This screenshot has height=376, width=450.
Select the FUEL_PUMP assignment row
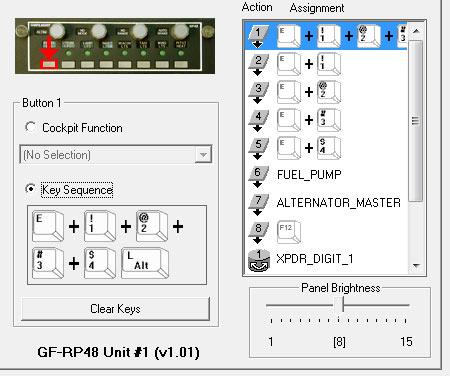coord(326,175)
